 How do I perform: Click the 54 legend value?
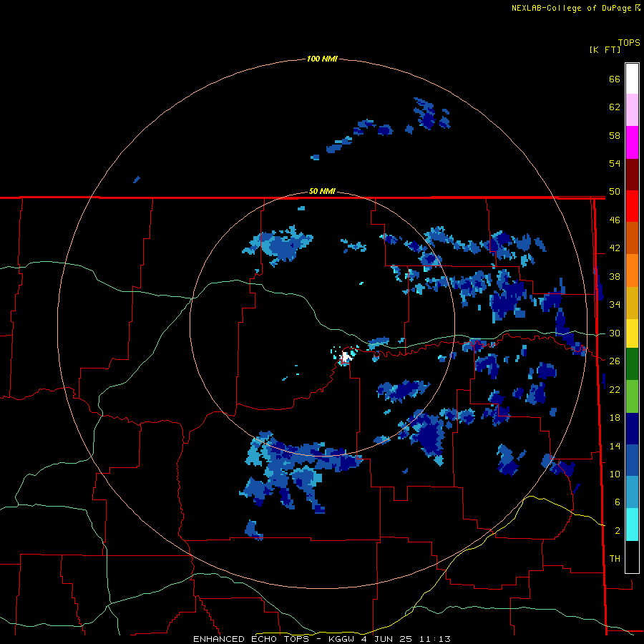[x=615, y=163]
